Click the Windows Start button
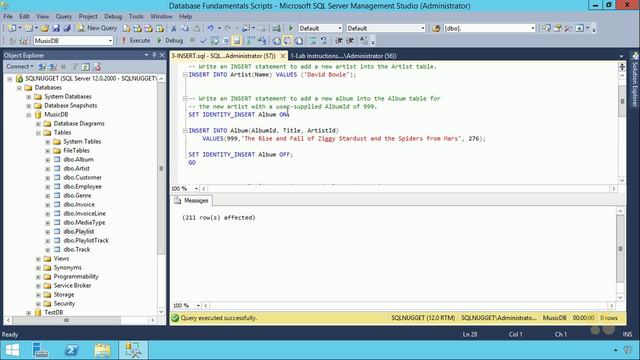Viewport: 640px width, 360px height. 12,350
